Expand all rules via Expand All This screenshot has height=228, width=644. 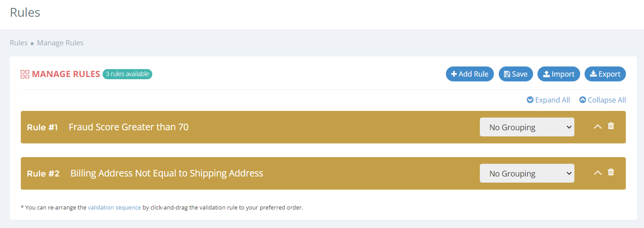click(x=548, y=100)
